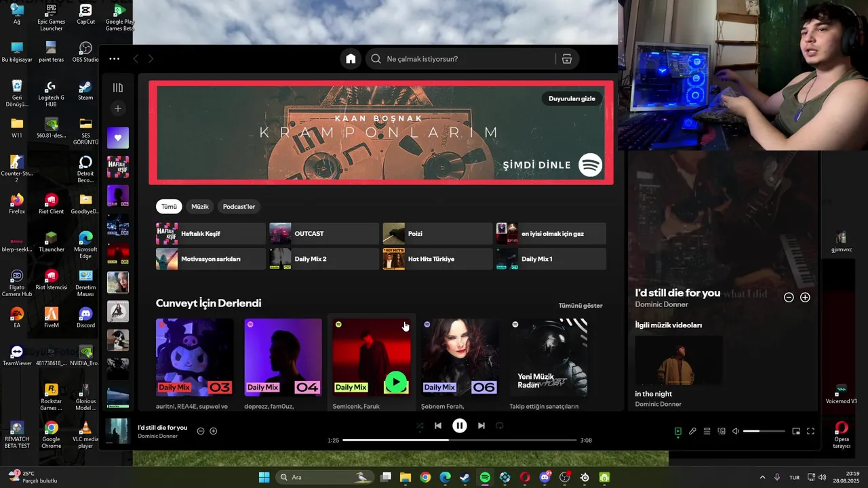Open the miniplayer icon
This screenshot has width=868, height=488.
[x=796, y=431]
